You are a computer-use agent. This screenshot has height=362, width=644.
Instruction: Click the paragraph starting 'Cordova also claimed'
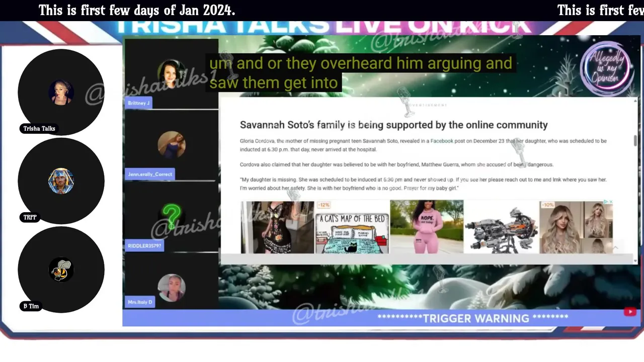[x=396, y=164]
